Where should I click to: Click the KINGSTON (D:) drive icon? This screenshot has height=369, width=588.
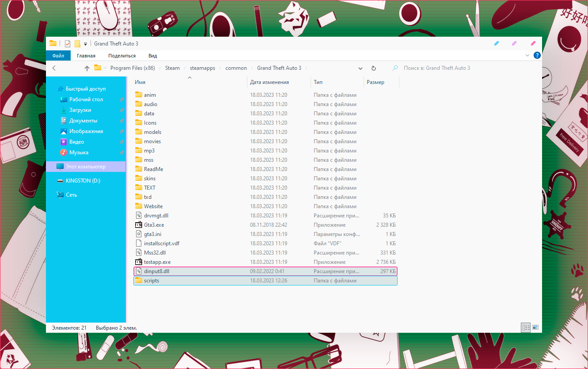coord(60,181)
